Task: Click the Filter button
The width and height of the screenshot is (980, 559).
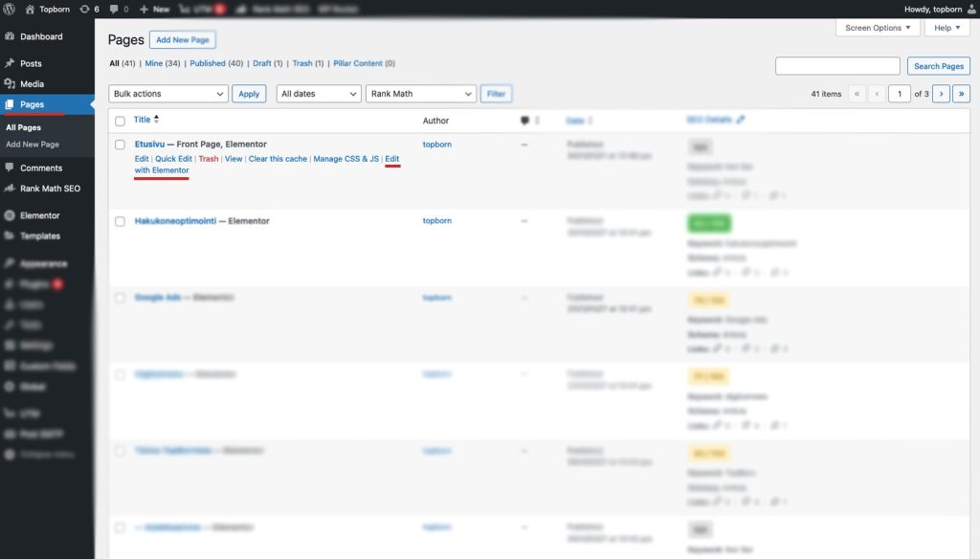Action: (x=497, y=93)
